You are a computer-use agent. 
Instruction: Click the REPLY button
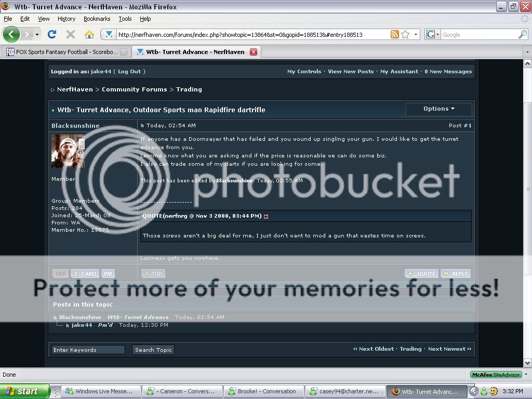[456, 274]
